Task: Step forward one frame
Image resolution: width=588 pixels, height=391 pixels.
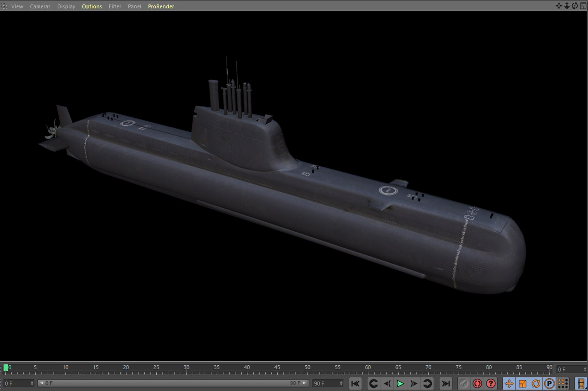Action: pyautogui.click(x=414, y=383)
